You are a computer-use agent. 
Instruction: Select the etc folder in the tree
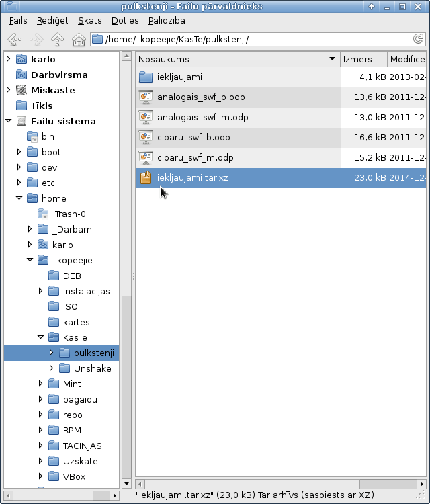click(48, 183)
